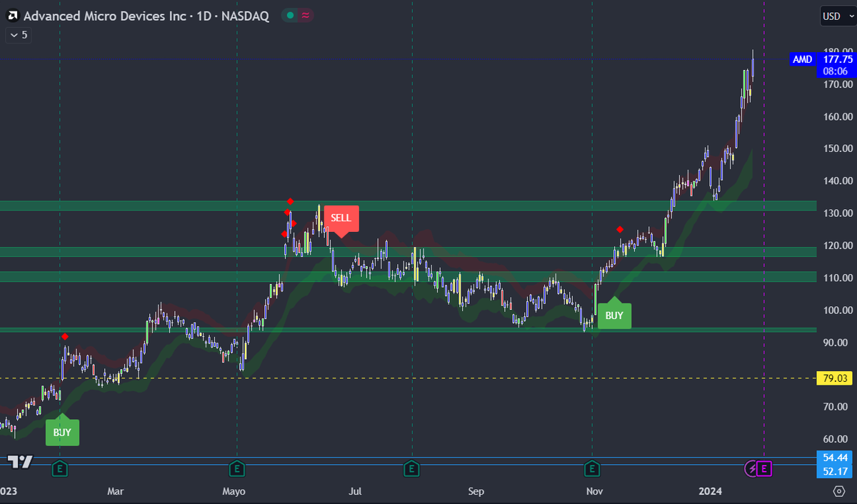This screenshot has height=504, width=857.
Task: Click the blue 54.44 price label
Action: click(834, 458)
